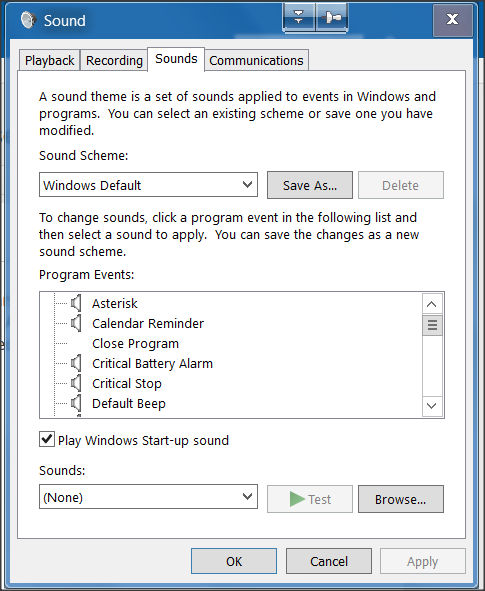This screenshot has width=485, height=591.
Task: Click the speaker icon in Sound title bar
Action: [29, 20]
